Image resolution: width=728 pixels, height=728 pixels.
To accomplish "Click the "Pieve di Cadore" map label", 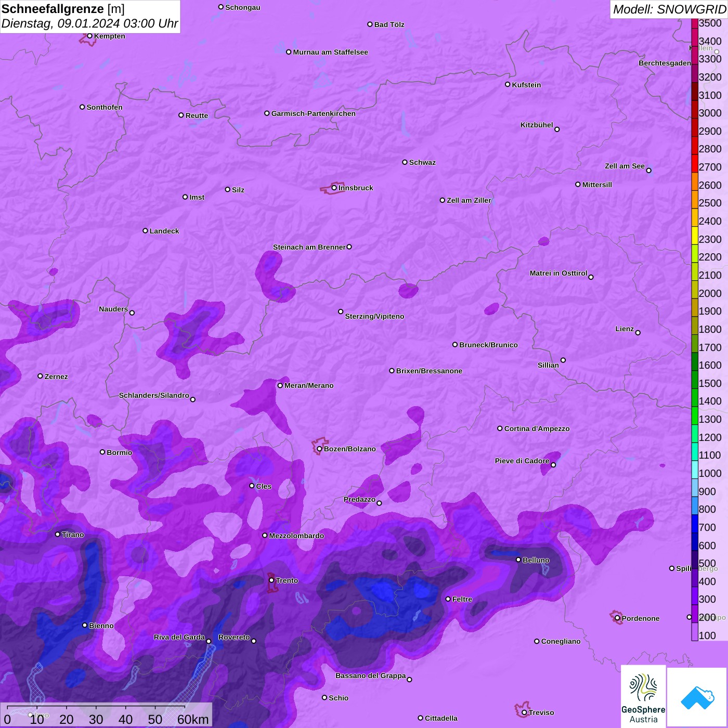I will coord(522,461).
